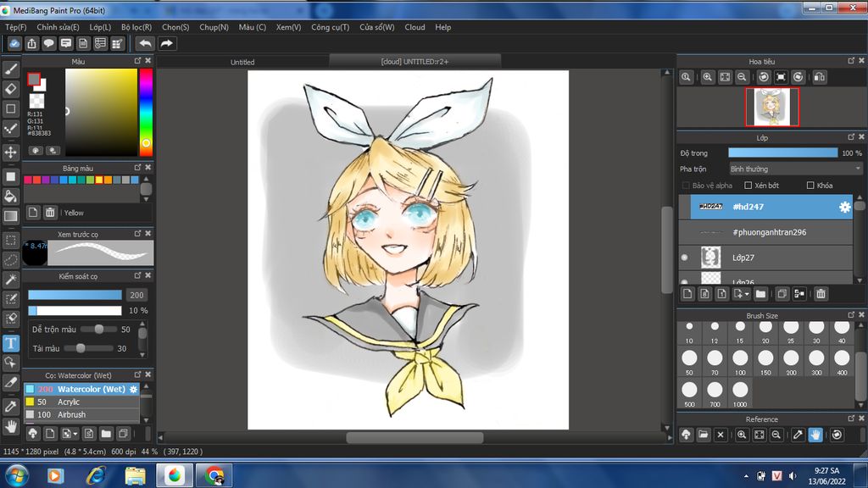Select the Magic Wand tool

tap(10, 280)
